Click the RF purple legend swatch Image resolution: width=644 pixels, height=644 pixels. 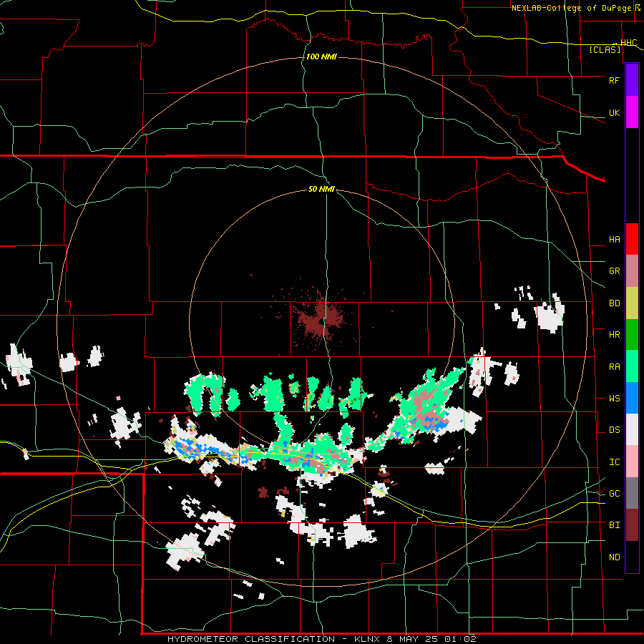[632, 80]
